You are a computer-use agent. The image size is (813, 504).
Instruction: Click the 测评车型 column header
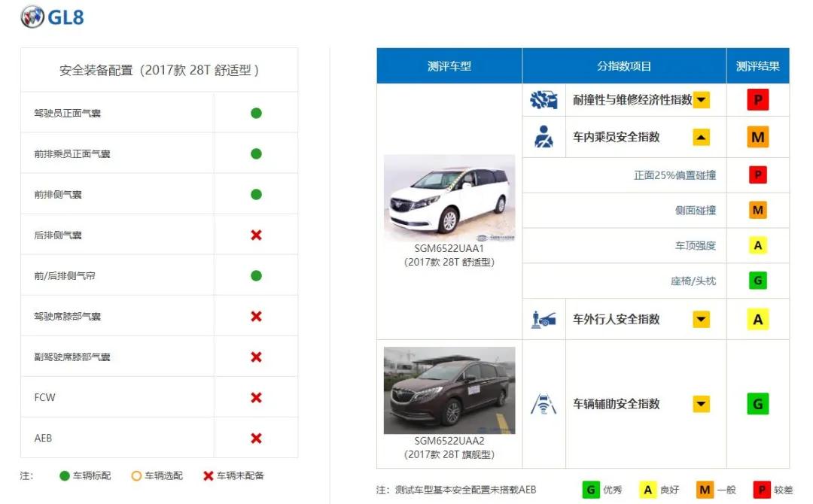[449, 66]
